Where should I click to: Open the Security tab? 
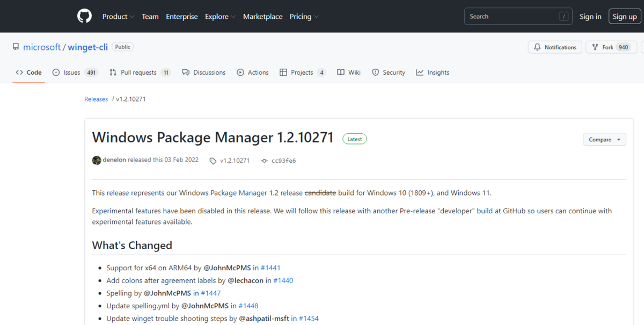tap(389, 73)
